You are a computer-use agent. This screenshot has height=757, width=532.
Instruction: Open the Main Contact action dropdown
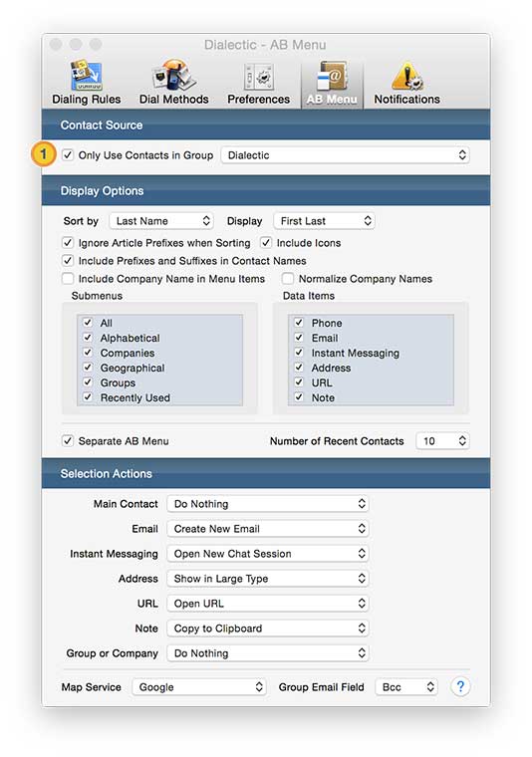pyautogui.click(x=268, y=504)
